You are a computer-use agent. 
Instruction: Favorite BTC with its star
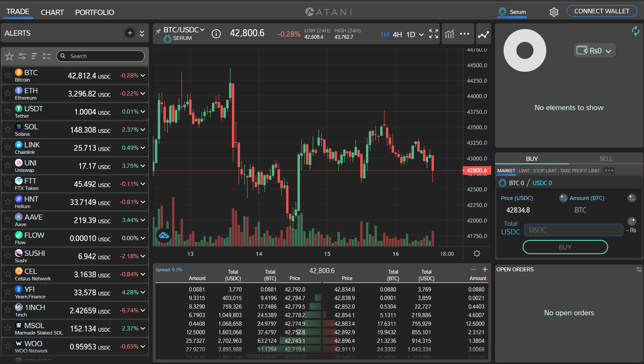click(8, 75)
